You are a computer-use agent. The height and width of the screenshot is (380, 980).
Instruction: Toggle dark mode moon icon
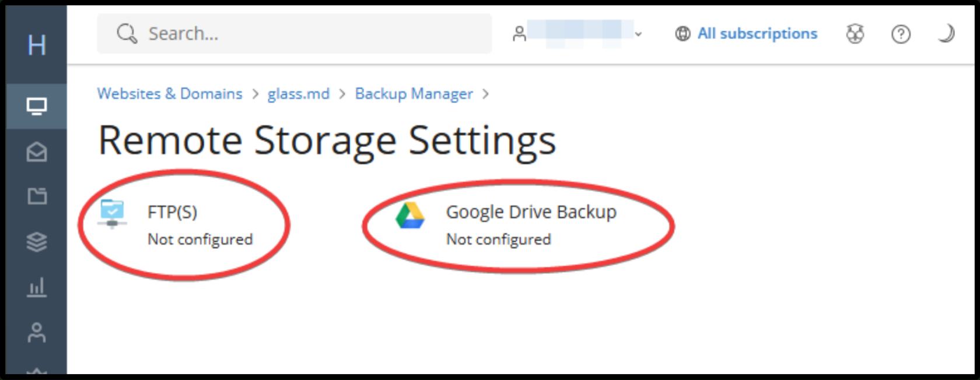(946, 34)
